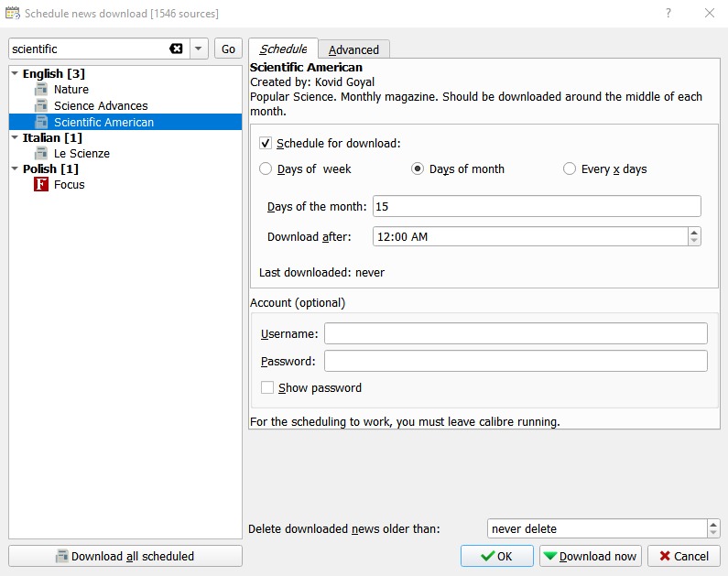
Task: Select Science Advances in the list
Action: (101, 106)
